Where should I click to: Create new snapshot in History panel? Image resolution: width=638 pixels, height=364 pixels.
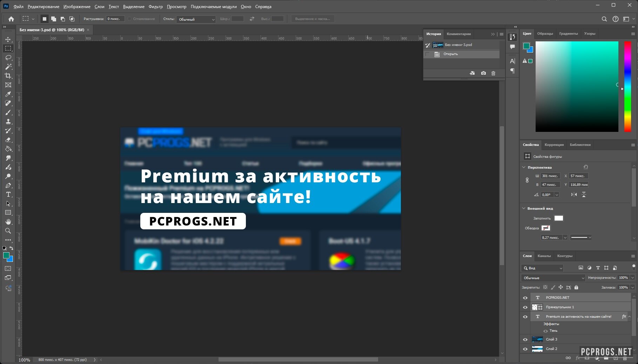[x=483, y=73]
